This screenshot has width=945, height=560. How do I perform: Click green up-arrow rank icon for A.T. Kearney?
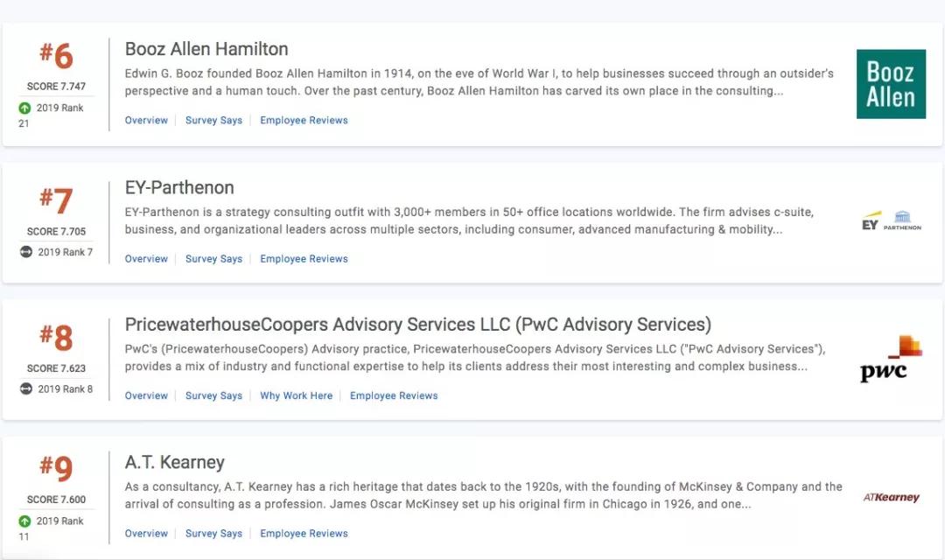24,521
